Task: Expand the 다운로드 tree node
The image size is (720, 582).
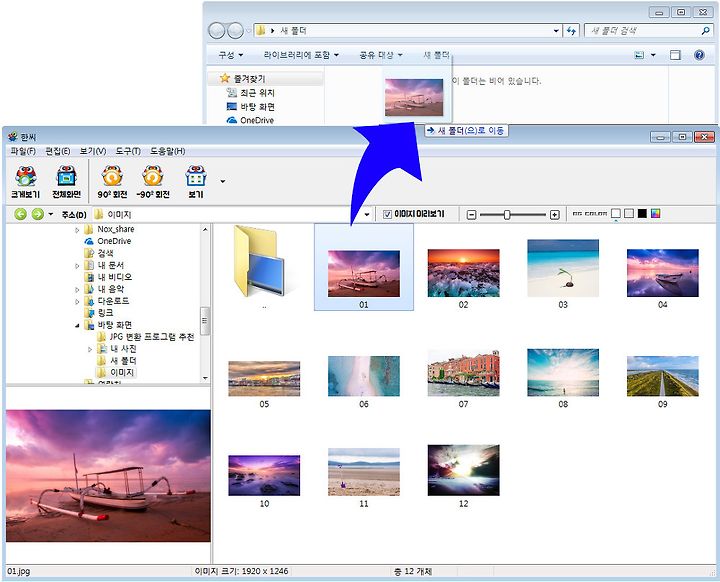Action: (77, 301)
